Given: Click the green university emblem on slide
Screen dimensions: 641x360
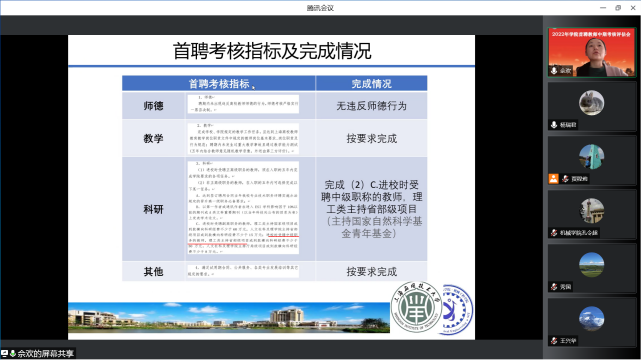Looking at the screenshot, I should [417, 306].
